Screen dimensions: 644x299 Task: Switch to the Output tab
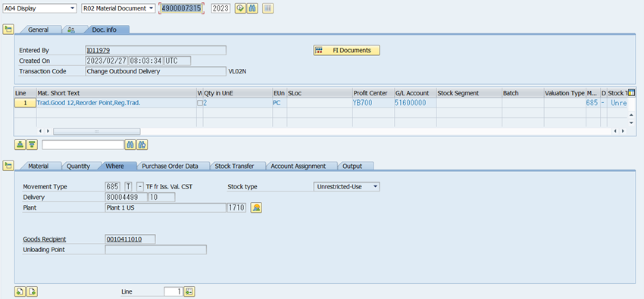pyautogui.click(x=352, y=166)
